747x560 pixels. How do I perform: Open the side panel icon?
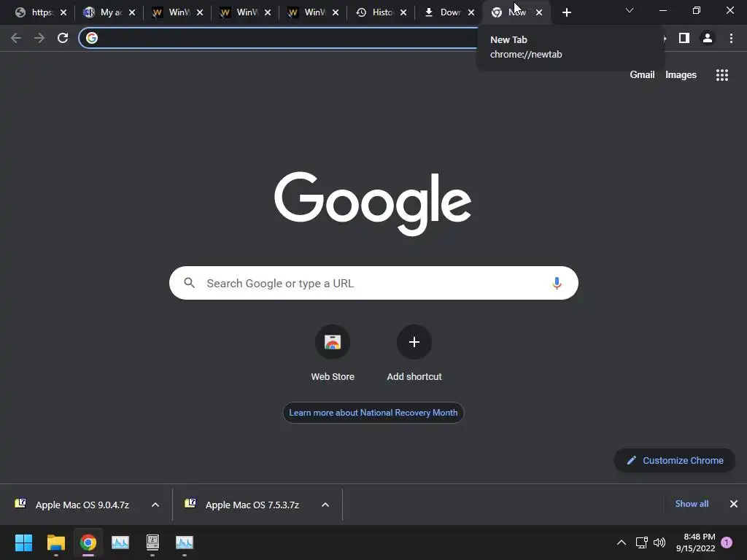coord(684,38)
